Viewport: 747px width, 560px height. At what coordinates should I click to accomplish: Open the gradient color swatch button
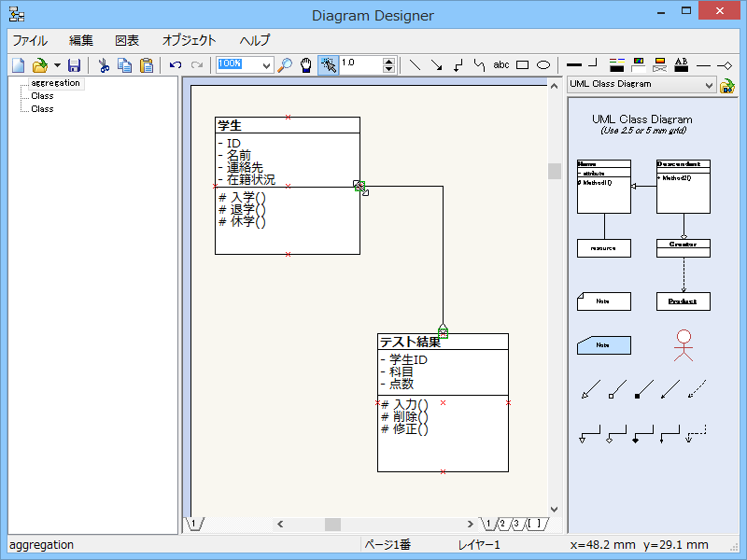[x=660, y=65]
